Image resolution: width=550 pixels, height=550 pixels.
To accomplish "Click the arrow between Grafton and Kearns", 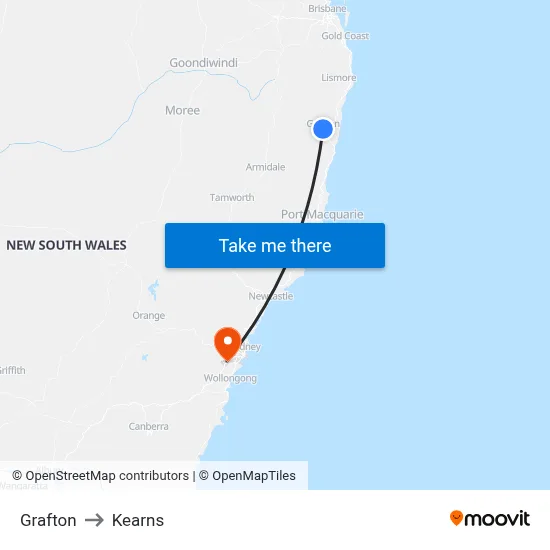I will (94, 520).
